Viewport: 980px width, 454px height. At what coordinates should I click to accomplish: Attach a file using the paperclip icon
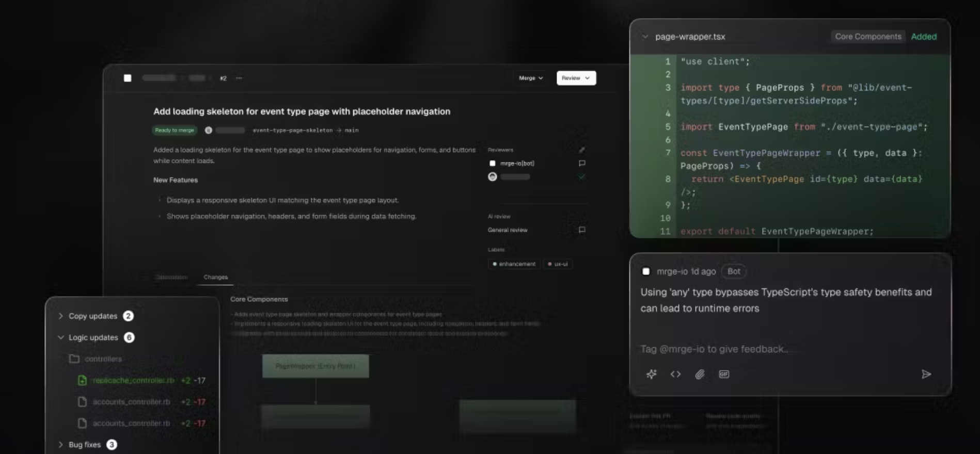(x=700, y=374)
